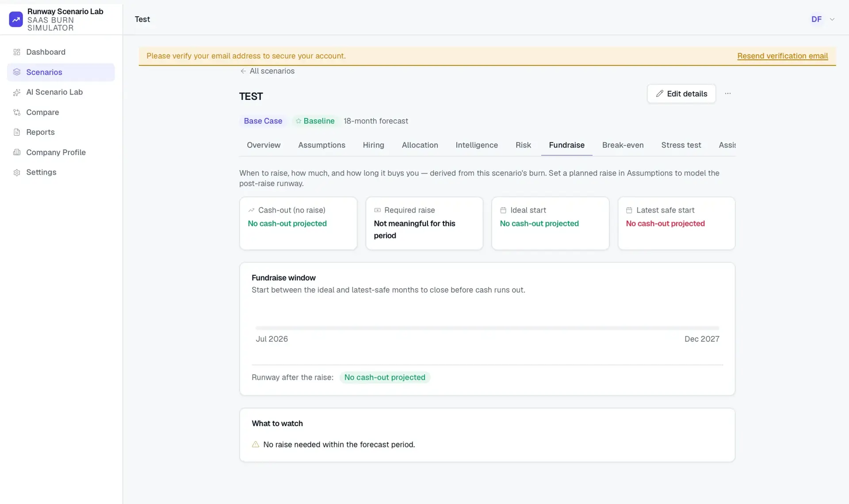
Task: Click the Jul 2026 timeline label
Action: click(272, 339)
